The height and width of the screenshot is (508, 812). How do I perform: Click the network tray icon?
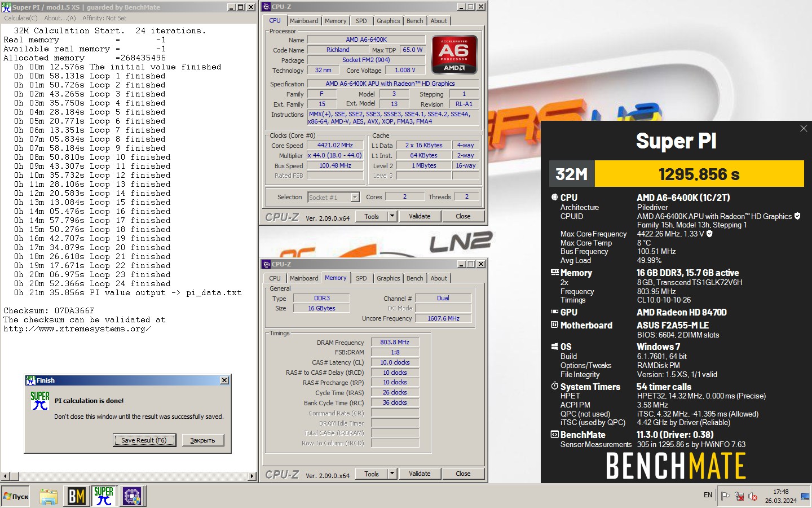point(739,496)
